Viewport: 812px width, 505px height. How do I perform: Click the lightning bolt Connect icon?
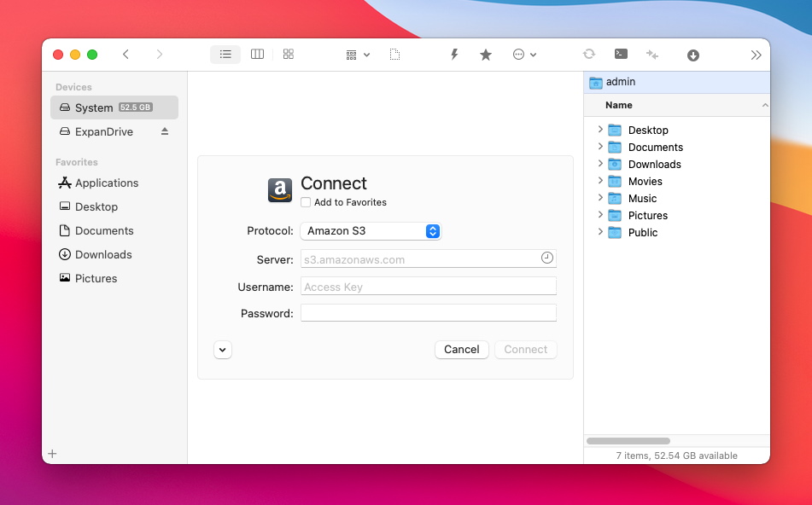454,55
